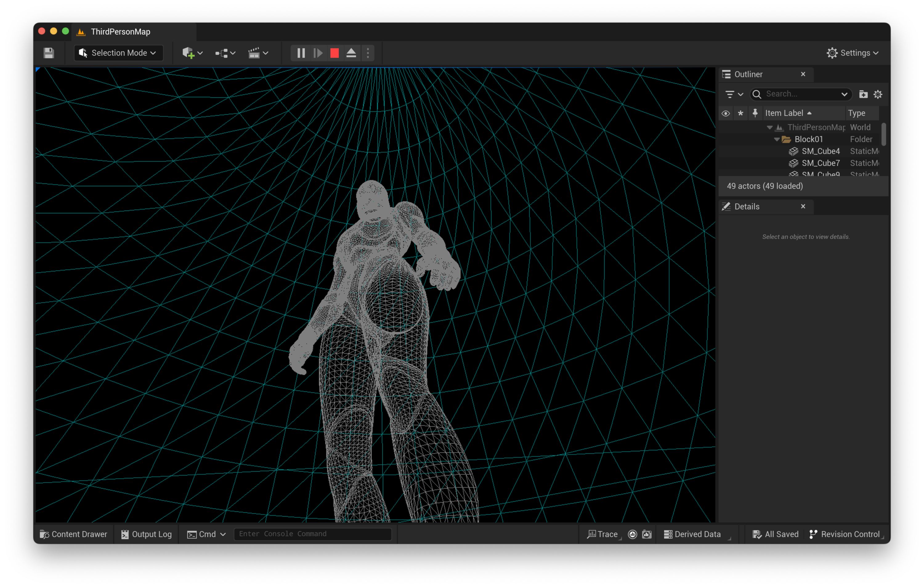Click the '49 actors (49 loaded)' status text
Screen dimensions: 924x588
[x=765, y=186]
